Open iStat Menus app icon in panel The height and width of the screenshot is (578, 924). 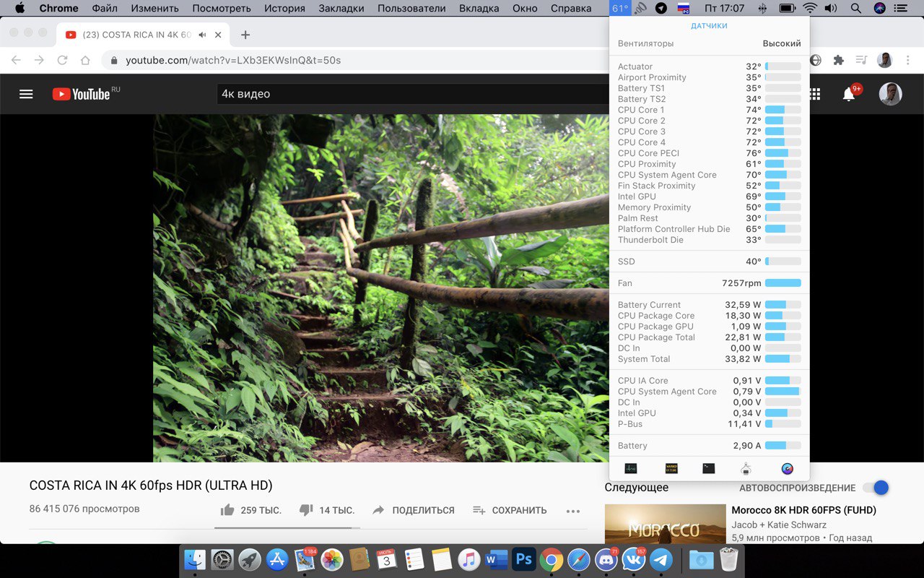tap(787, 468)
